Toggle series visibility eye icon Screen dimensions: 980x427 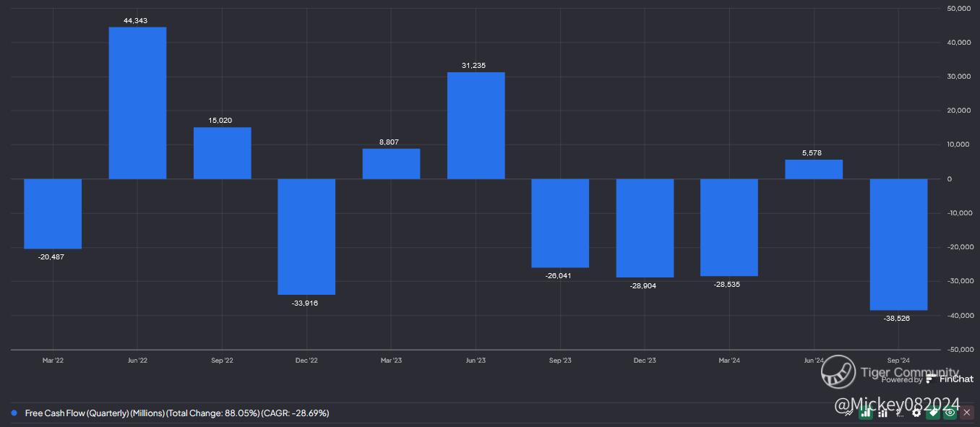(x=950, y=413)
